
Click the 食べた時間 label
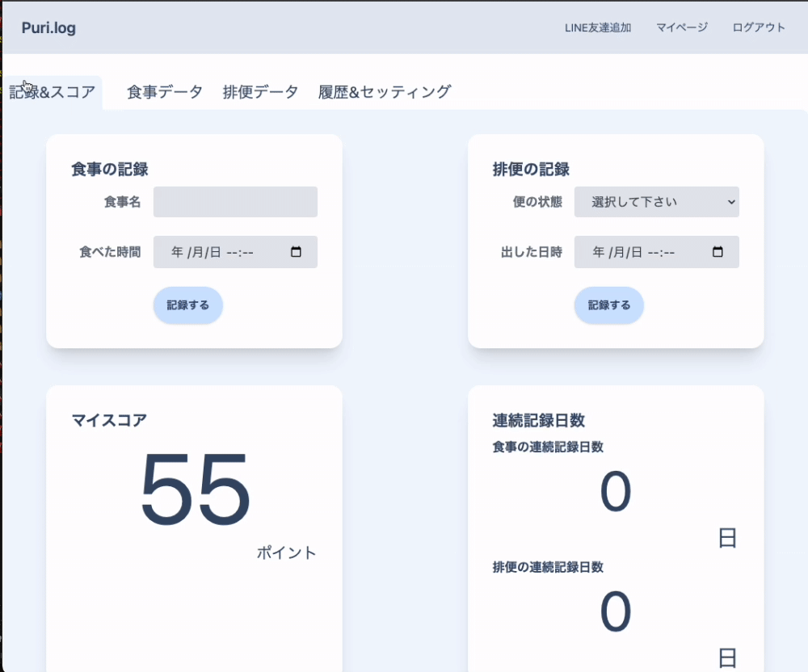click(110, 252)
